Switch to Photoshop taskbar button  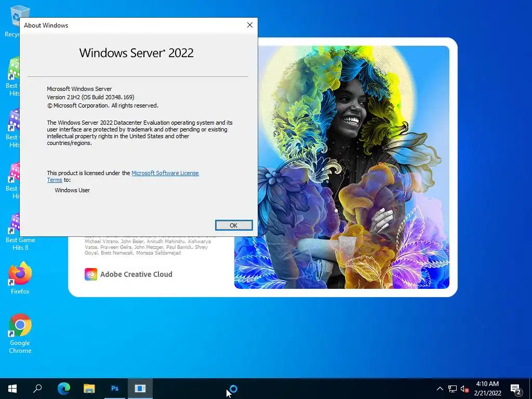point(115,389)
